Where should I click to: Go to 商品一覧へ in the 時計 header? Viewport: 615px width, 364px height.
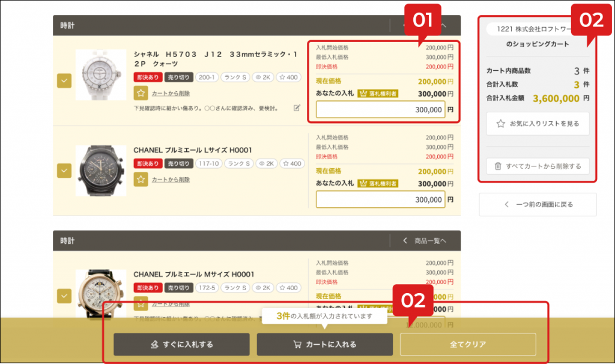425,241
